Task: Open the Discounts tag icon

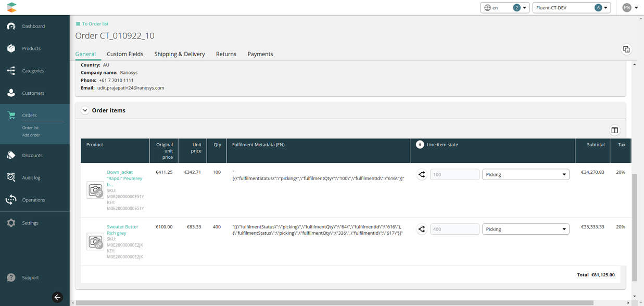Action: [x=11, y=156]
